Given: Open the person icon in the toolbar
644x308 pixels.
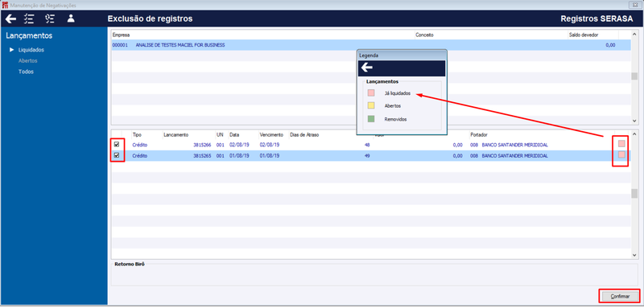Looking at the screenshot, I should point(71,18).
